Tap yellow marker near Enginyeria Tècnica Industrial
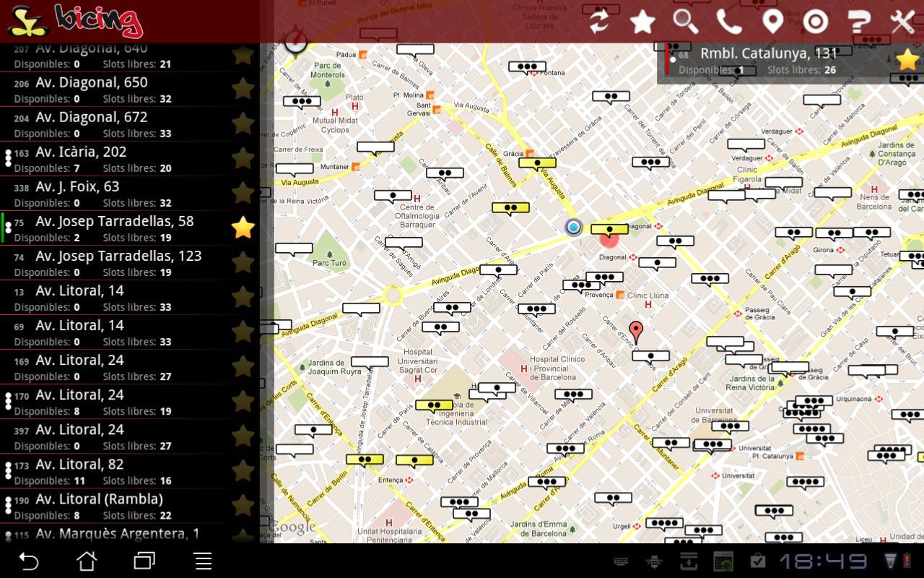The image size is (924, 578). [x=434, y=406]
